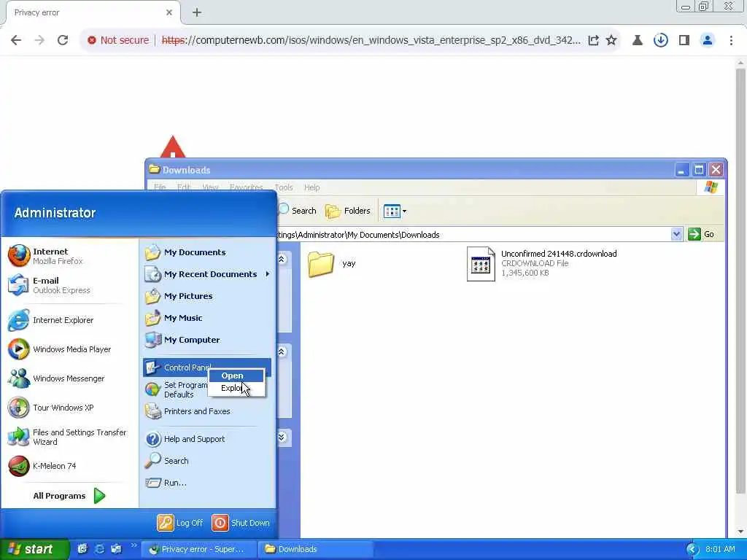Screen dimensions: 747x560
Task: Expand the hidden tray icons arrow
Action: [x=692, y=549]
